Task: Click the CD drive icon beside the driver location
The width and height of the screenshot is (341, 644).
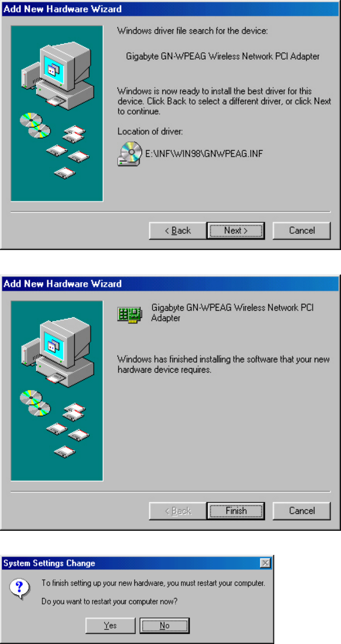Action: (130, 154)
